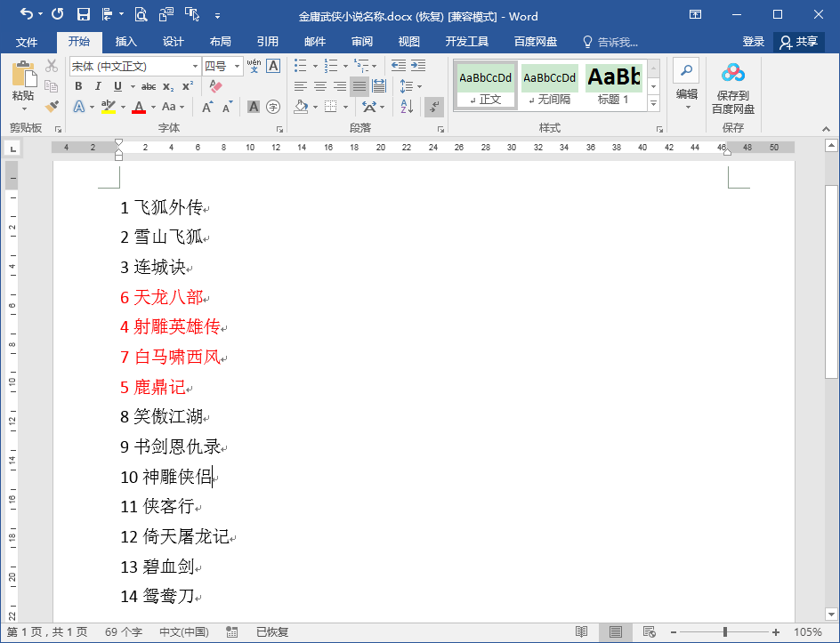Switch to Read Mode view icon
This screenshot has height=643, width=840.
click(581, 632)
